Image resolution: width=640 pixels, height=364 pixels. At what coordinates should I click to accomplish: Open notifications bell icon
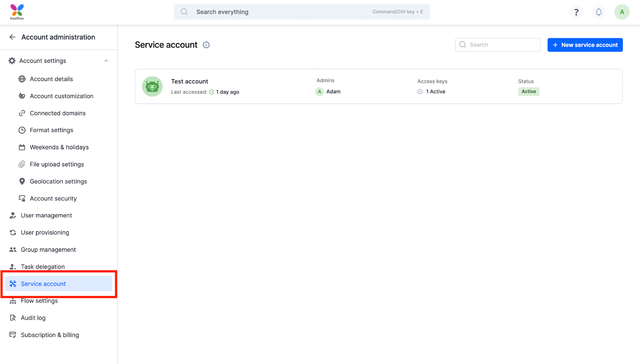[599, 12]
